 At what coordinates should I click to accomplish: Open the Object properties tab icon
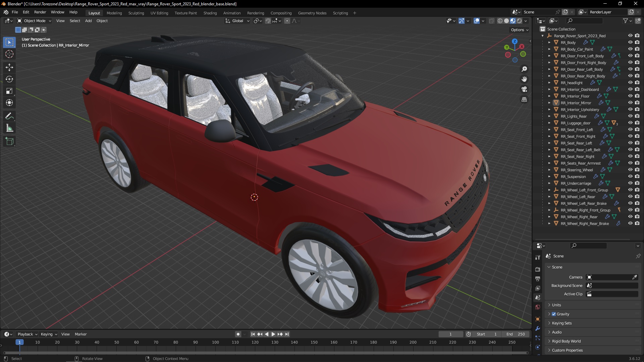click(x=538, y=319)
